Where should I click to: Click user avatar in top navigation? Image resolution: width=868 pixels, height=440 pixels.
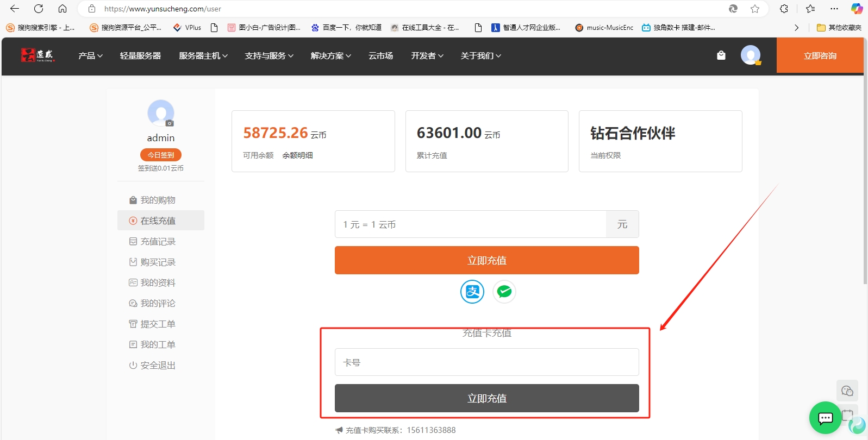point(751,55)
